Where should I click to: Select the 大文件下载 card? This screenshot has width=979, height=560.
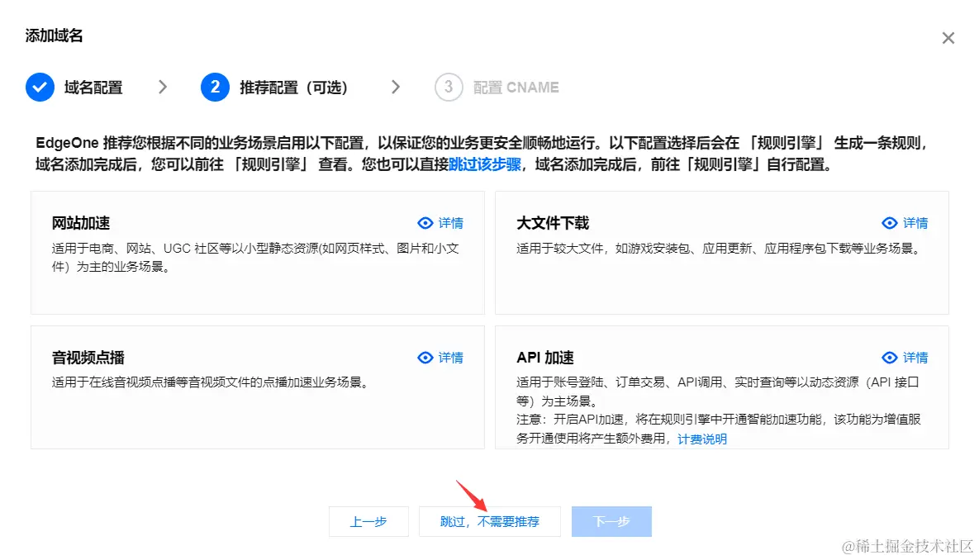(x=722, y=252)
